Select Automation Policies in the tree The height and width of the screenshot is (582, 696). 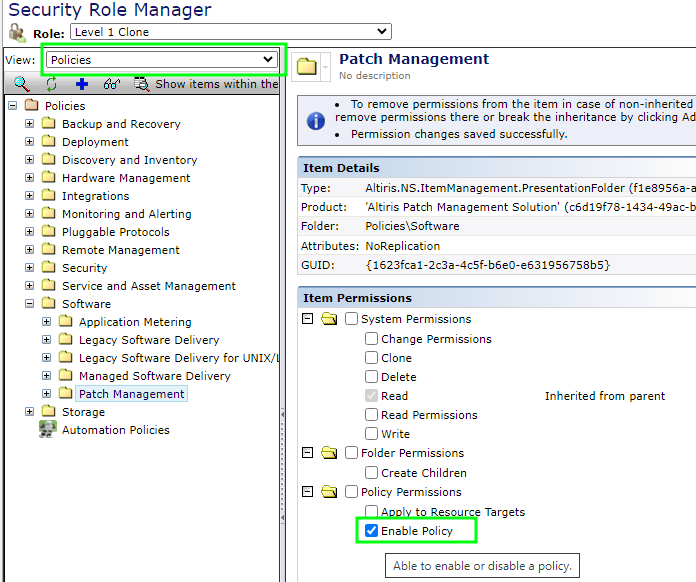116,430
